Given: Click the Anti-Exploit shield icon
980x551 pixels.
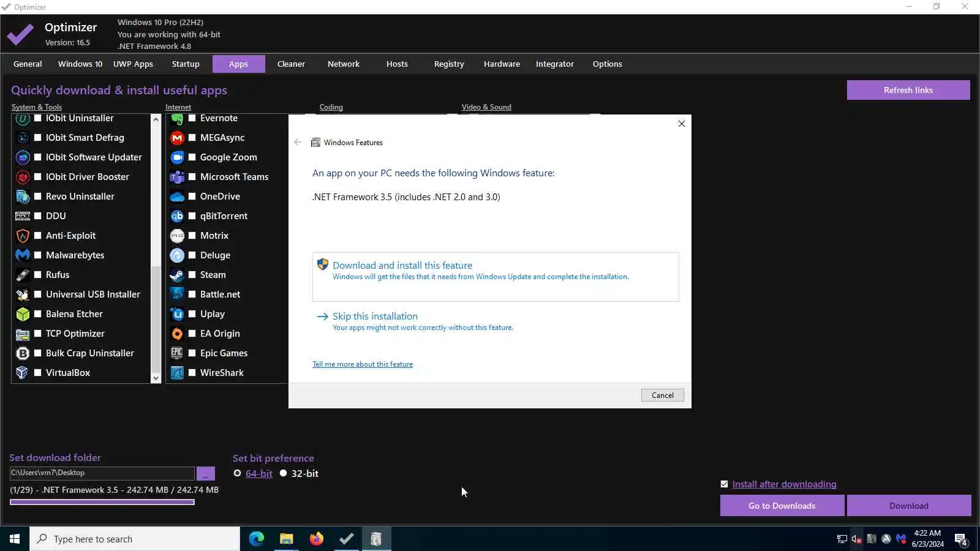Looking at the screenshot, I should (x=23, y=236).
